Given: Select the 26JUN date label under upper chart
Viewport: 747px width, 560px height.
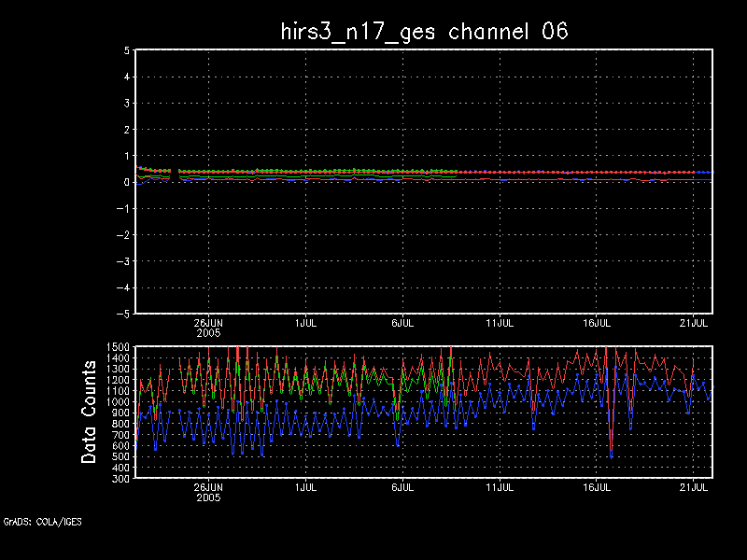Looking at the screenshot, I should point(207,322).
